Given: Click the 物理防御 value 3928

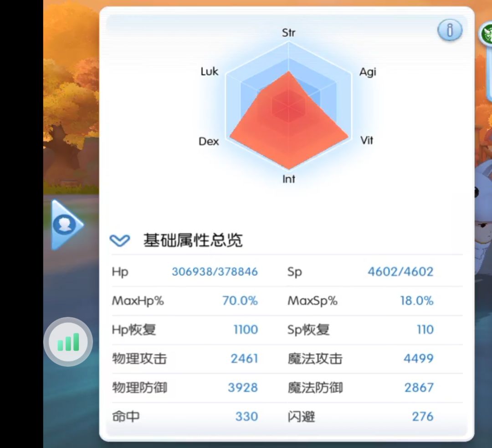Looking at the screenshot, I should [x=243, y=387].
